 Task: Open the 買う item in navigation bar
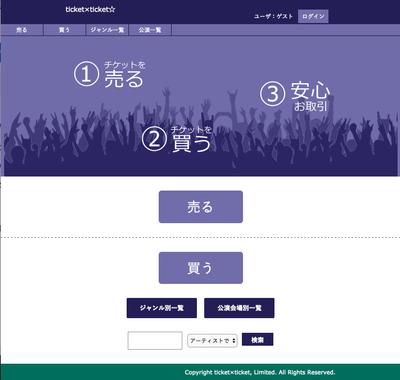[x=64, y=30]
